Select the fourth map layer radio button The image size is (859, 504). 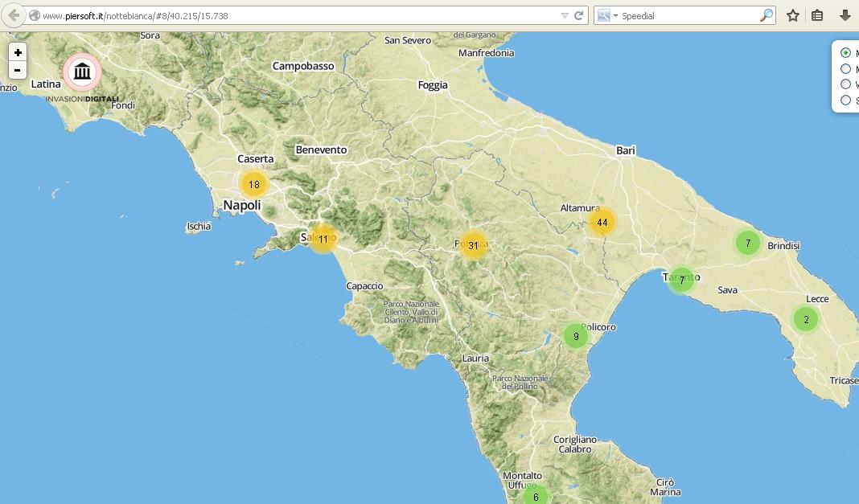(x=845, y=100)
